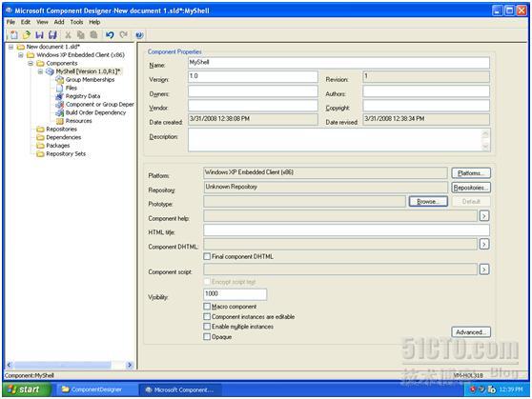532x399 pixels.
Task: Click the Registry Data icon
Action: click(60, 96)
